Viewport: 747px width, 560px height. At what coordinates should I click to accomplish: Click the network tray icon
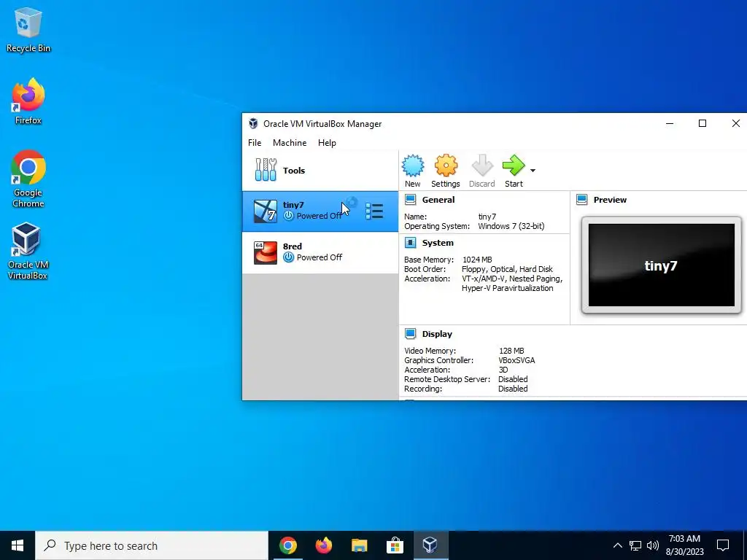click(x=635, y=545)
